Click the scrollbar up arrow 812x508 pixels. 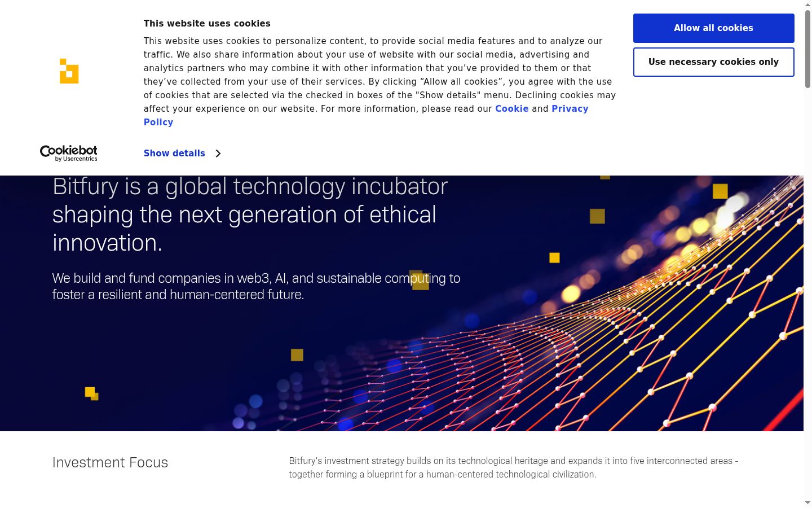[807, 5]
